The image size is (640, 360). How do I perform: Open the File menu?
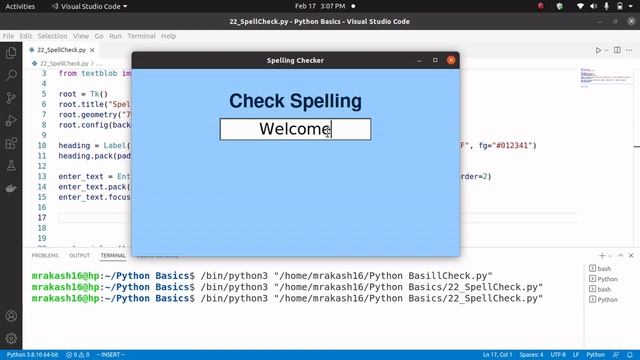[8, 36]
